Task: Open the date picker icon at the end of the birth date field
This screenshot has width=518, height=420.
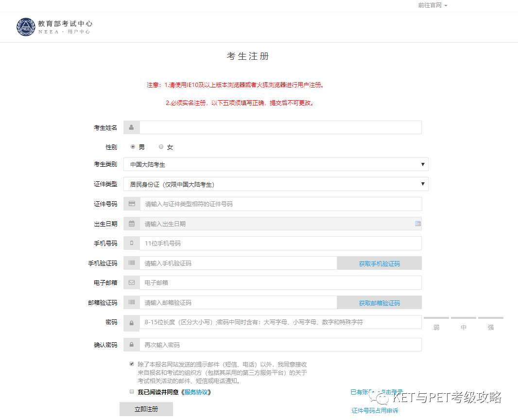Action: point(417,224)
